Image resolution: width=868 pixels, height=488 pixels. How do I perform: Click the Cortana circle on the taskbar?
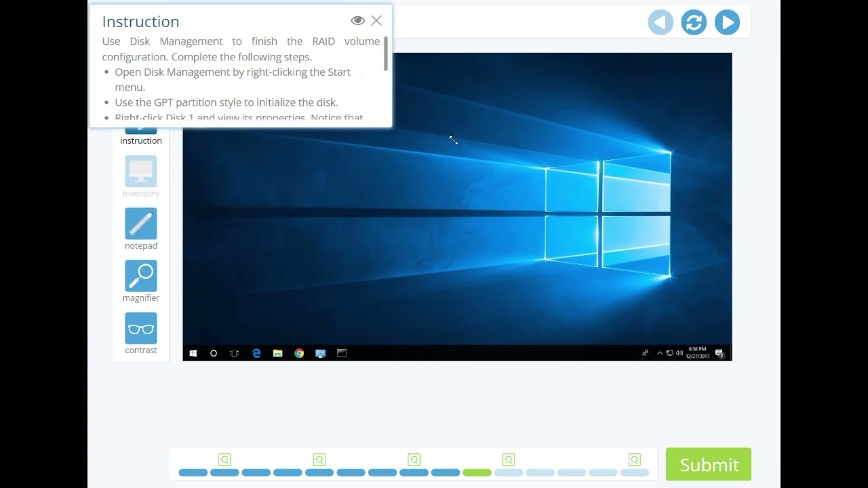[x=214, y=353]
